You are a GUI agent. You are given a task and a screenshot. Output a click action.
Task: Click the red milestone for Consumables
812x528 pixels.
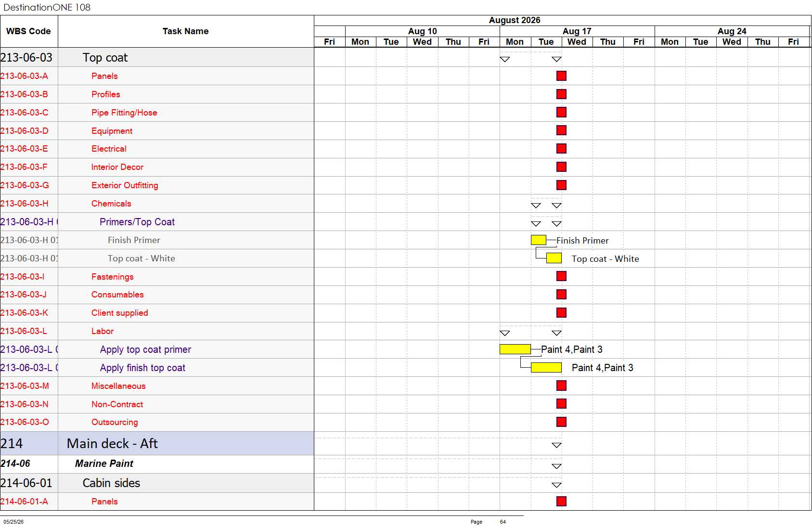[561, 295]
